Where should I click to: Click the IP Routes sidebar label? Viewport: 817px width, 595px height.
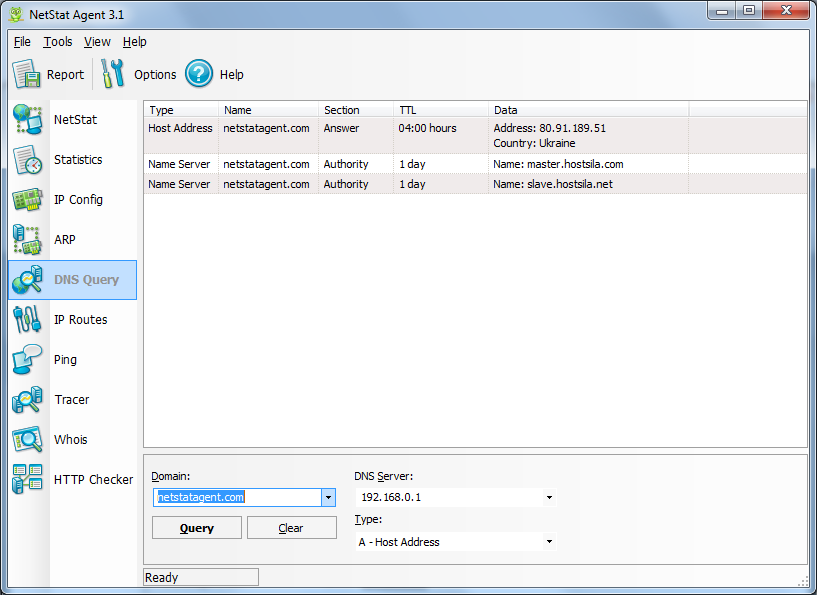coord(81,320)
